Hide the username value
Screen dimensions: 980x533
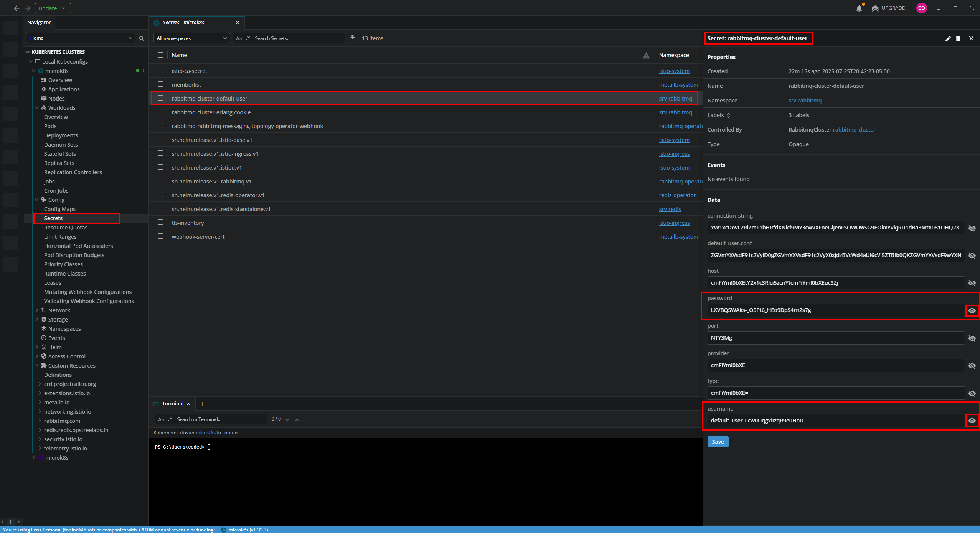click(x=972, y=421)
